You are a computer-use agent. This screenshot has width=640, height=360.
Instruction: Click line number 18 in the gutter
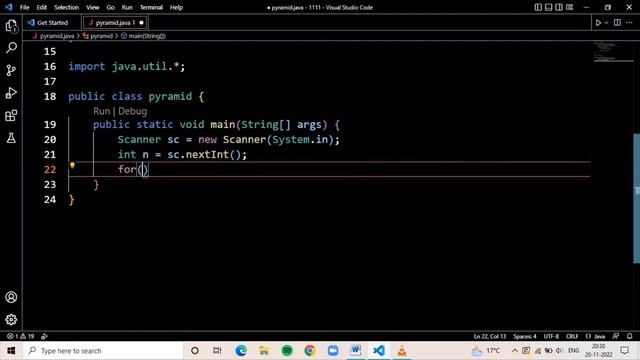50,96
